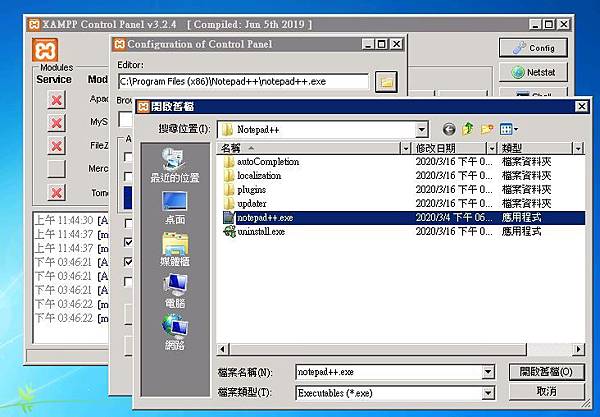
Task: Select notepad++.exe in the file list
Action: click(401, 218)
